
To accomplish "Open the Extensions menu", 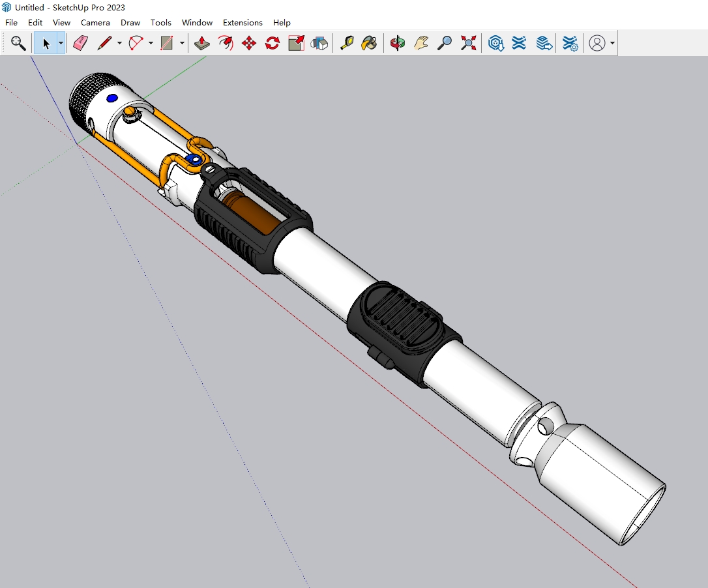I will (x=243, y=23).
